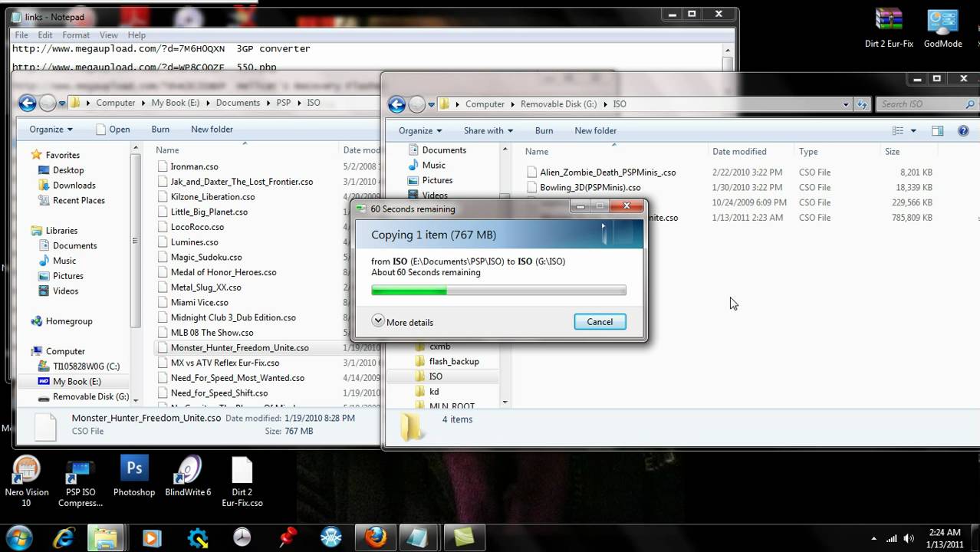This screenshot has height=552, width=980.
Task: Click the green sticky note taskbar button
Action: pos(464,537)
